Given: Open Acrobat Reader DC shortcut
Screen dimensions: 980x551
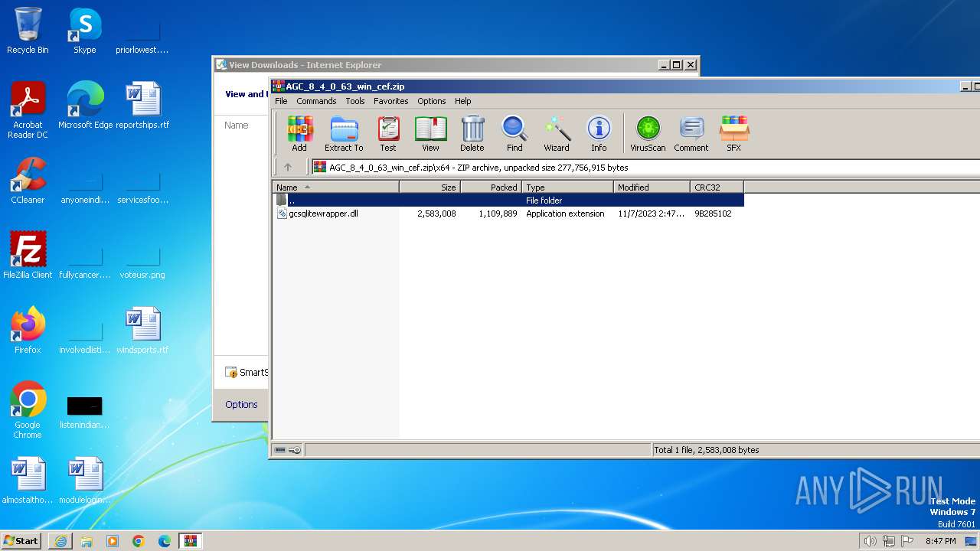Looking at the screenshot, I should click(x=28, y=110).
